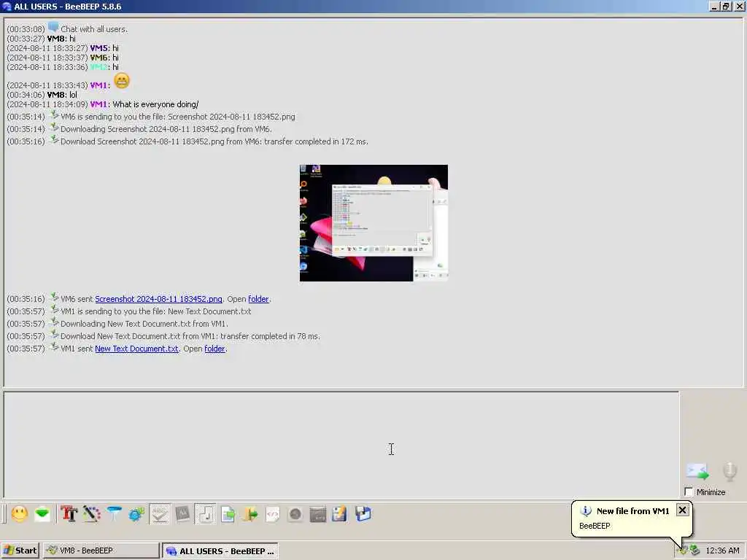Open the emoticons picker smiley icon
The height and width of the screenshot is (560, 747).
(x=20, y=514)
